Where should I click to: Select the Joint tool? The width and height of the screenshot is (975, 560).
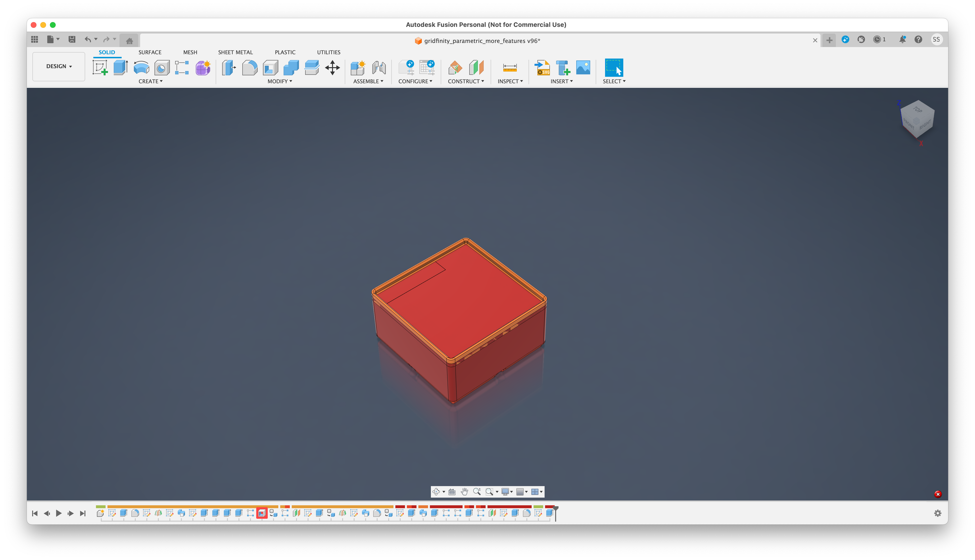click(379, 68)
